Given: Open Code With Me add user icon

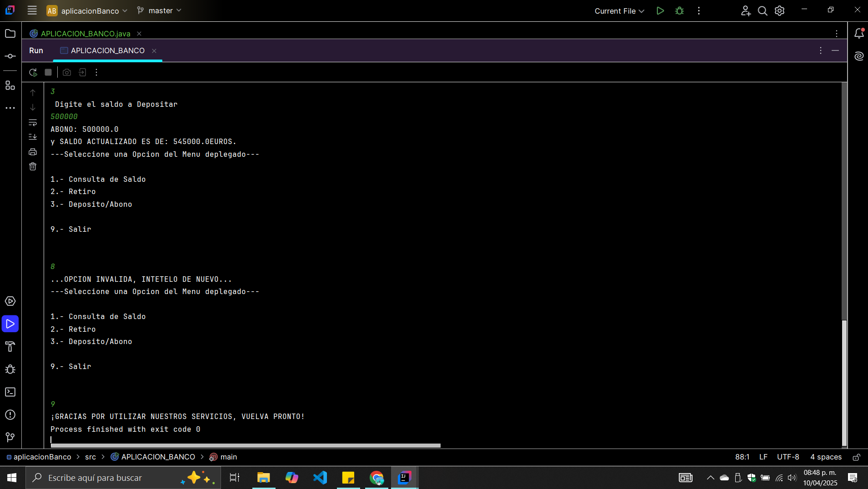Looking at the screenshot, I should tap(746, 10).
